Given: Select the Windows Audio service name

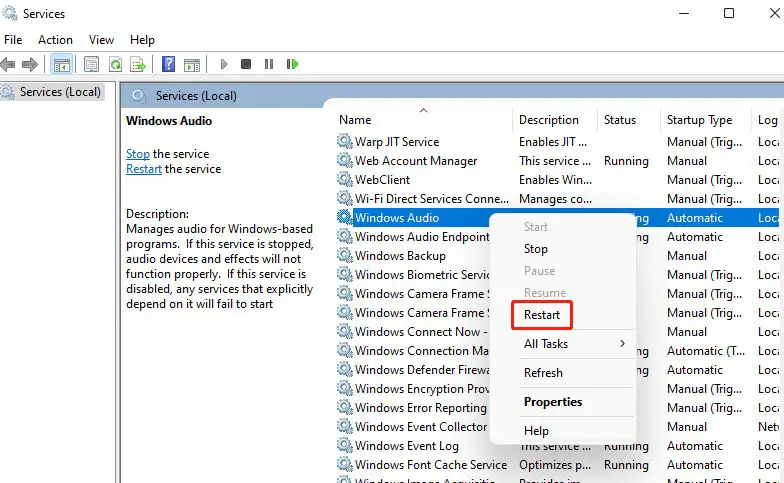Looking at the screenshot, I should (x=397, y=218).
